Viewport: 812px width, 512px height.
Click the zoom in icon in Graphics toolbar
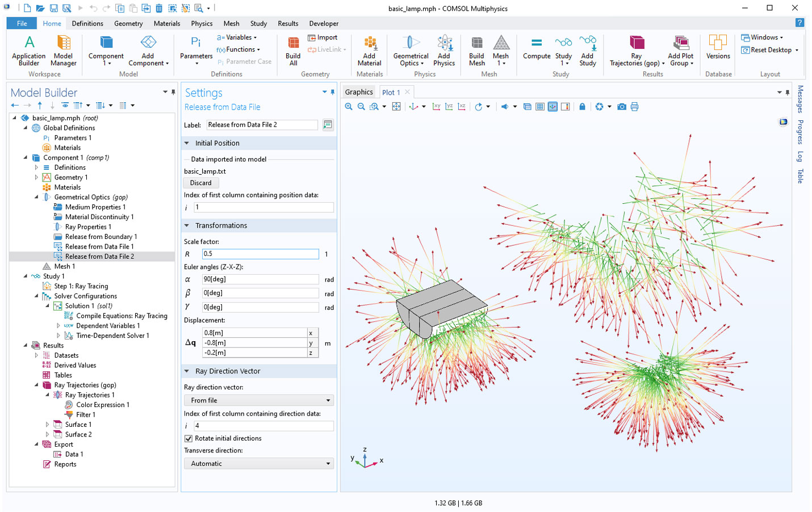point(349,107)
